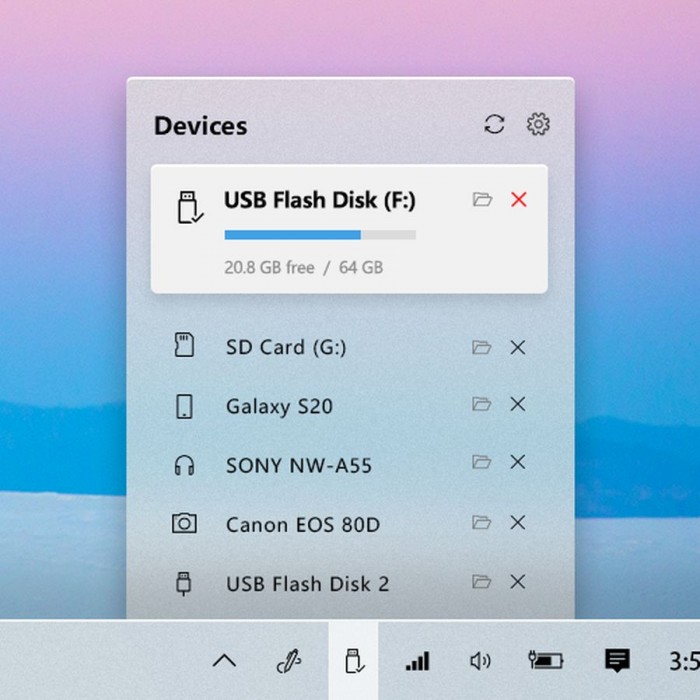Viewport: 700px width, 700px height.
Task: Eject Canon EOS 80D
Action: tap(518, 522)
